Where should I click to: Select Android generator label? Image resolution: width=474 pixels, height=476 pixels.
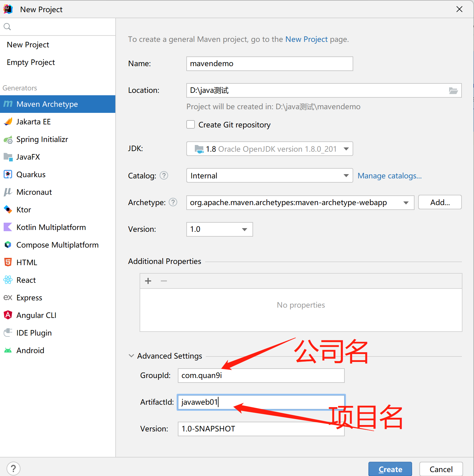click(30, 350)
